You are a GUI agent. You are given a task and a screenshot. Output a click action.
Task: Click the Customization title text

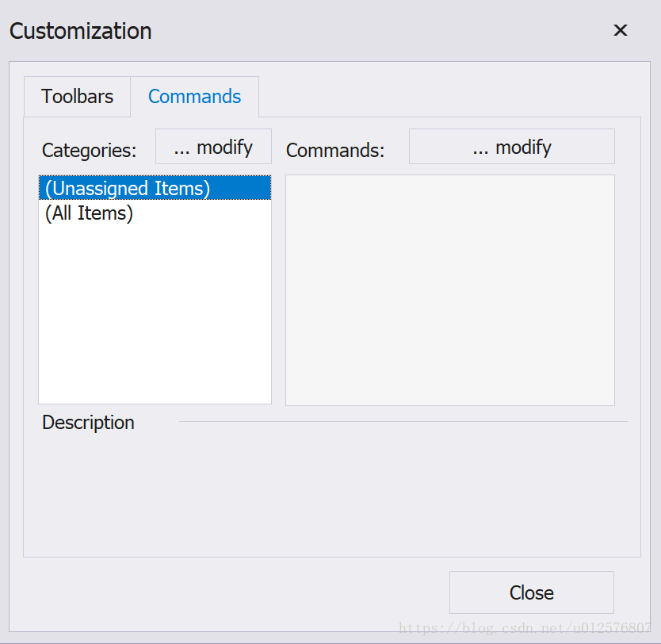(81, 31)
